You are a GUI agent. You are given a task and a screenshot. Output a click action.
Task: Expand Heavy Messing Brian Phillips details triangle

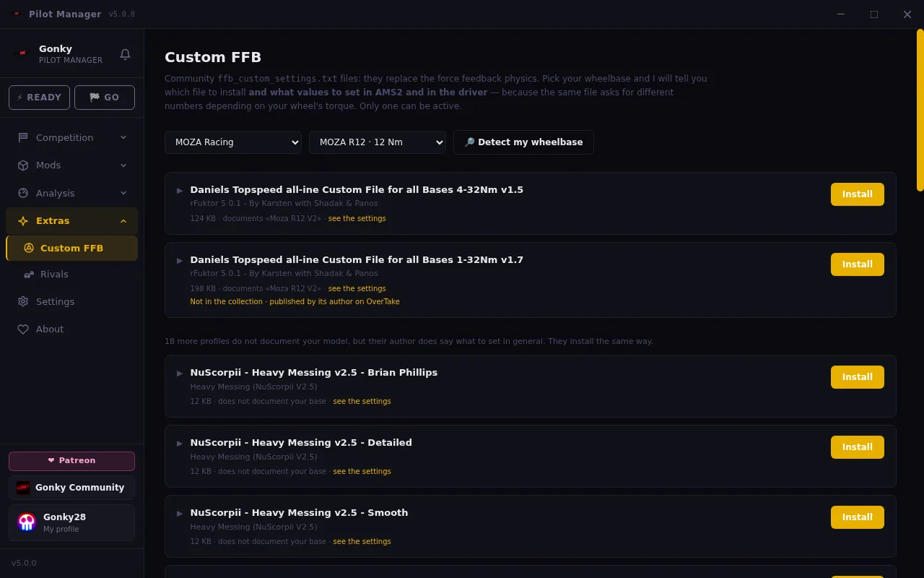click(180, 373)
